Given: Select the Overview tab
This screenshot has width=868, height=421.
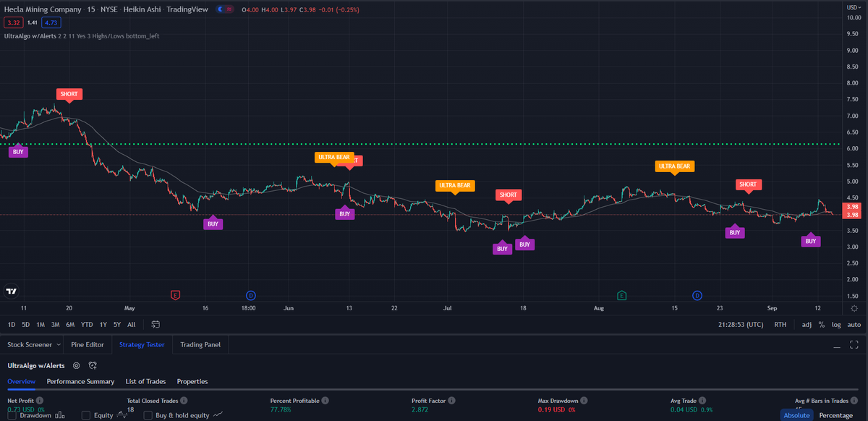Looking at the screenshot, I should click(x=22, y=381).
